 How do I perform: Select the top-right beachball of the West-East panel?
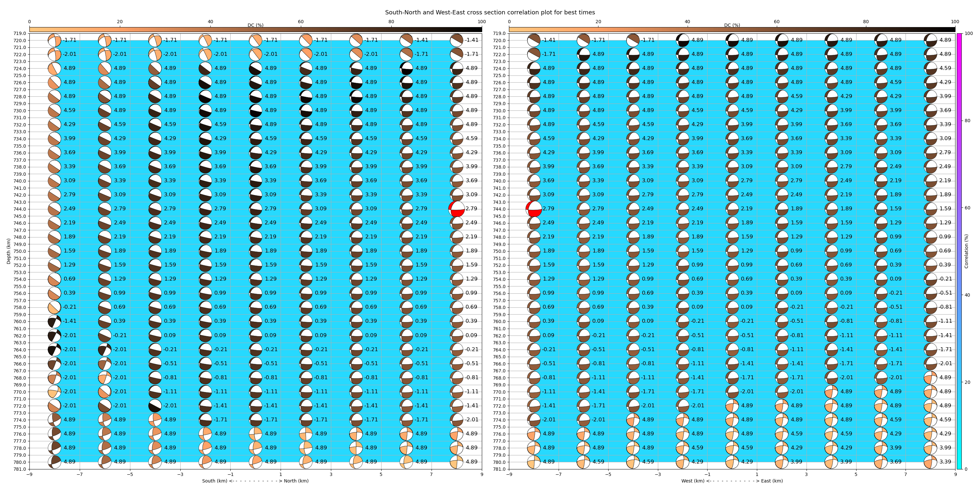point(931,40)
